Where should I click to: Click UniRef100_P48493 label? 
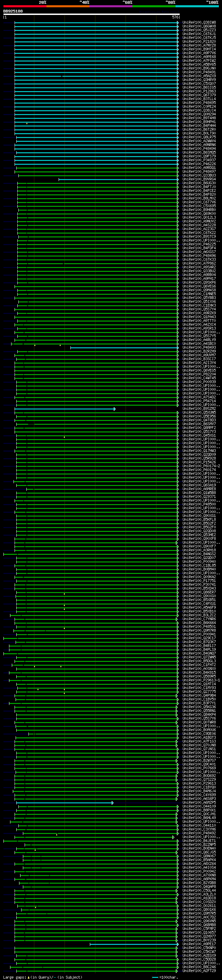coord(199,347)
